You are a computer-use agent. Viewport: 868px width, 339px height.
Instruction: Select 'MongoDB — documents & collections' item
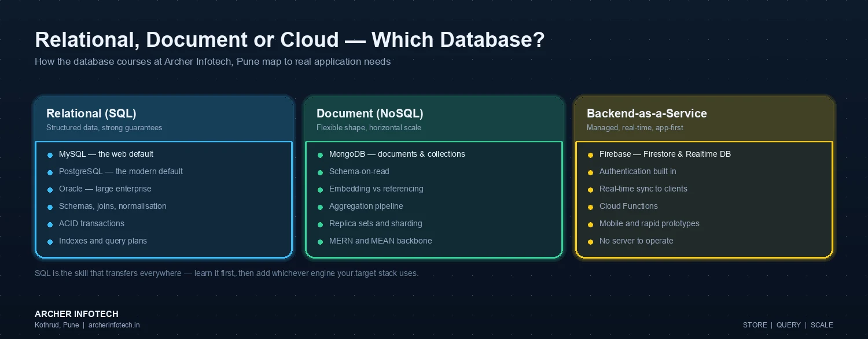click(397, 154)
